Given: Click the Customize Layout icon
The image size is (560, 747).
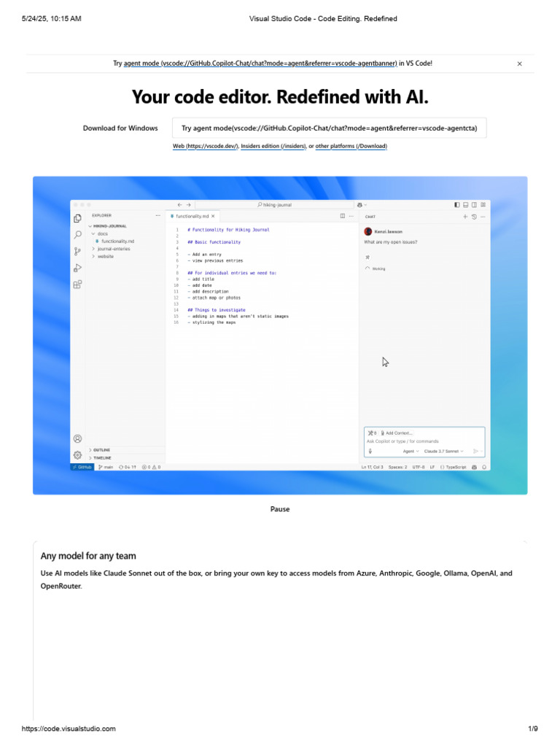Looking at the screenshot, I should click(x=483, y=205).
